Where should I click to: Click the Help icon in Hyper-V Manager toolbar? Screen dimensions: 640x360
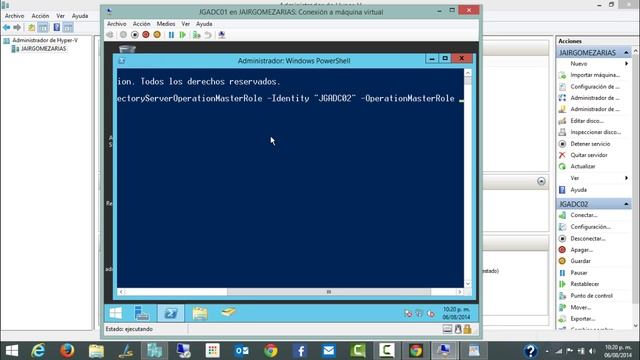pyautogui.click(x=57, y=27)
